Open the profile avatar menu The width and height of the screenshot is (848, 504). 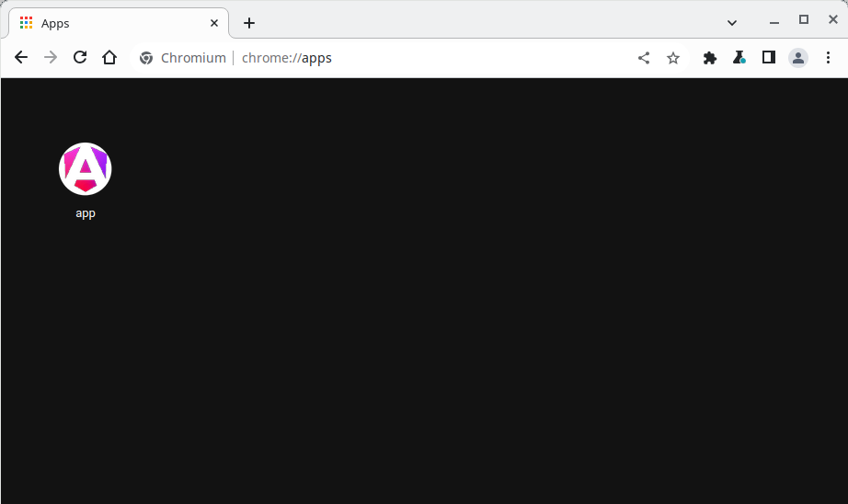798,58
